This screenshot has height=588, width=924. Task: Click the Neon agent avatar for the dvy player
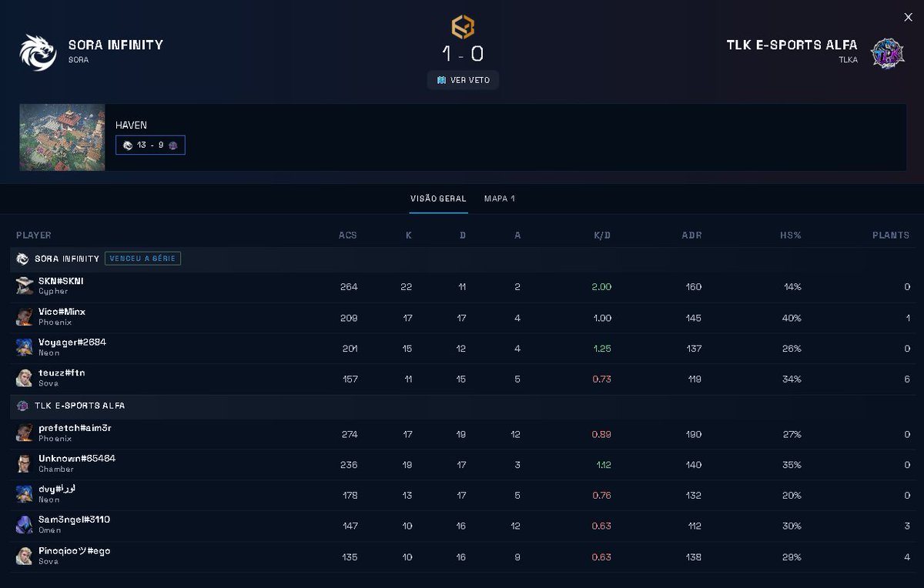click(25, 494)
